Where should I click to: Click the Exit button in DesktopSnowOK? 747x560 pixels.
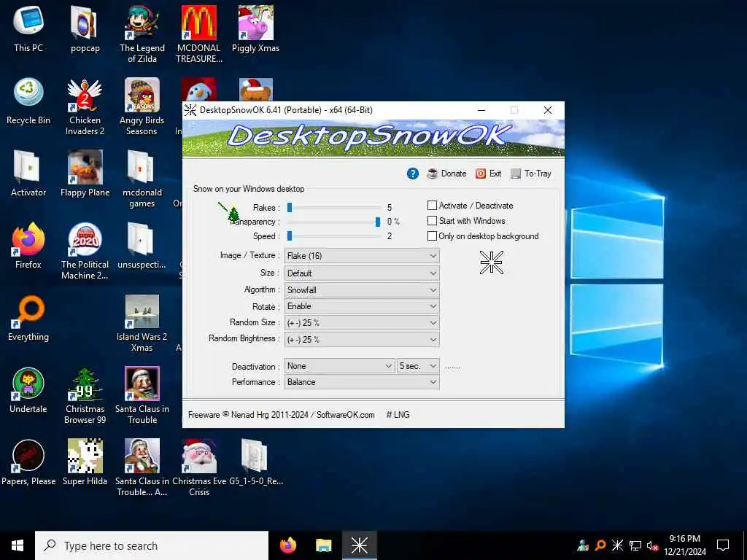click(488, 174)
